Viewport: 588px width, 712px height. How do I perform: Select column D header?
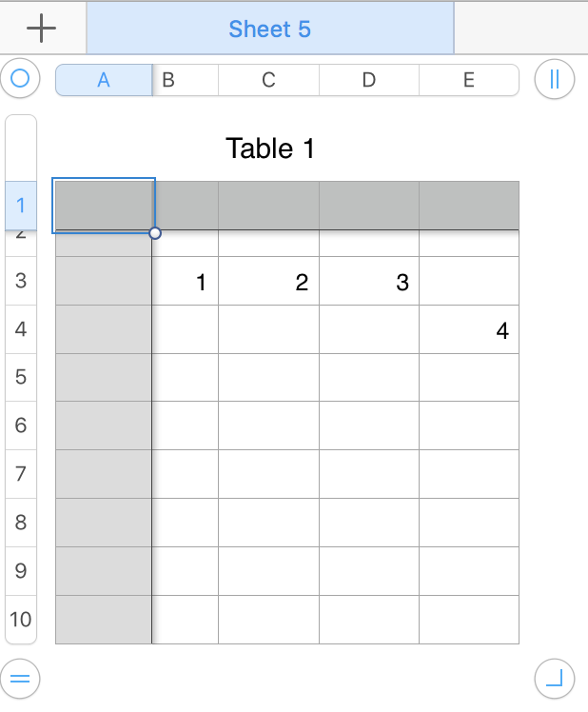tap(368, 81)
